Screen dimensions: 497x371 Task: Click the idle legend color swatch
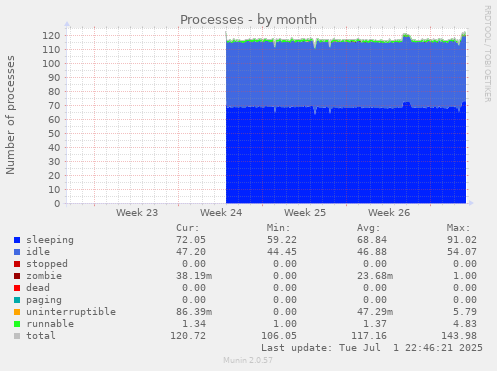pyautogui.click(x=17, y=252)
